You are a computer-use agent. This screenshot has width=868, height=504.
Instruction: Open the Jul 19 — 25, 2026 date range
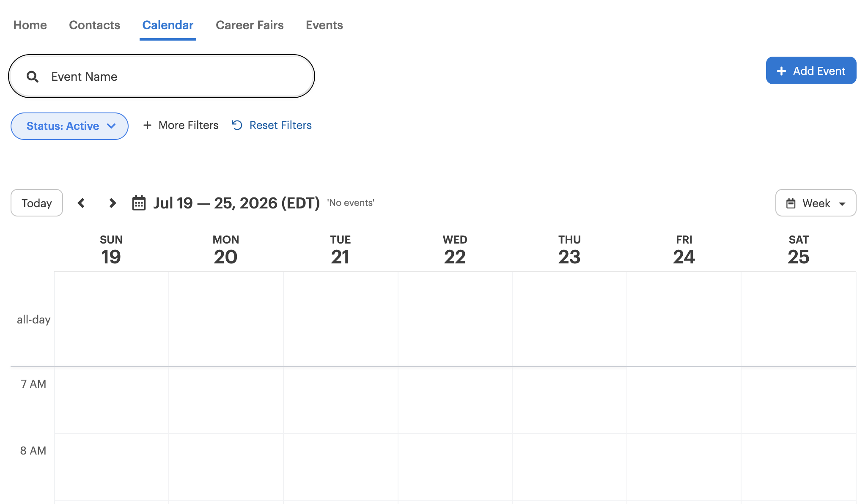(236, 203)
